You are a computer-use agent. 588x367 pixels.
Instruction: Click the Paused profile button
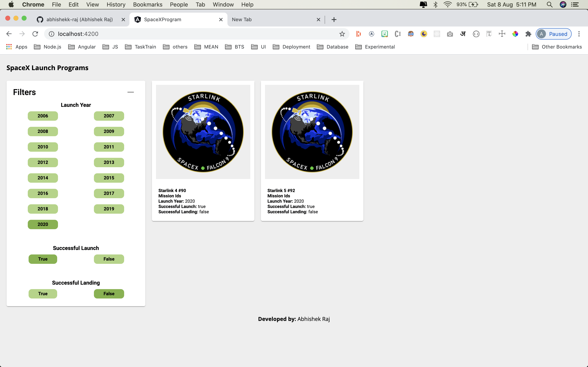[553, 34]
